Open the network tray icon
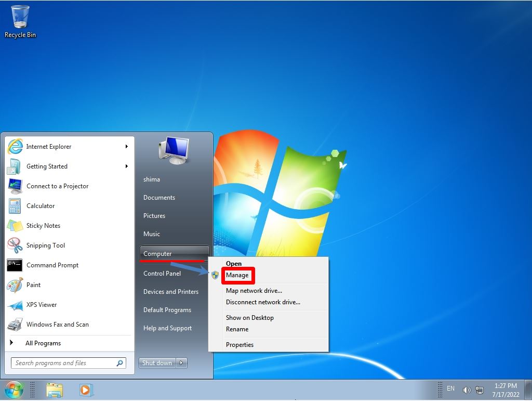The image size is (532, 401). click(480, 390)
